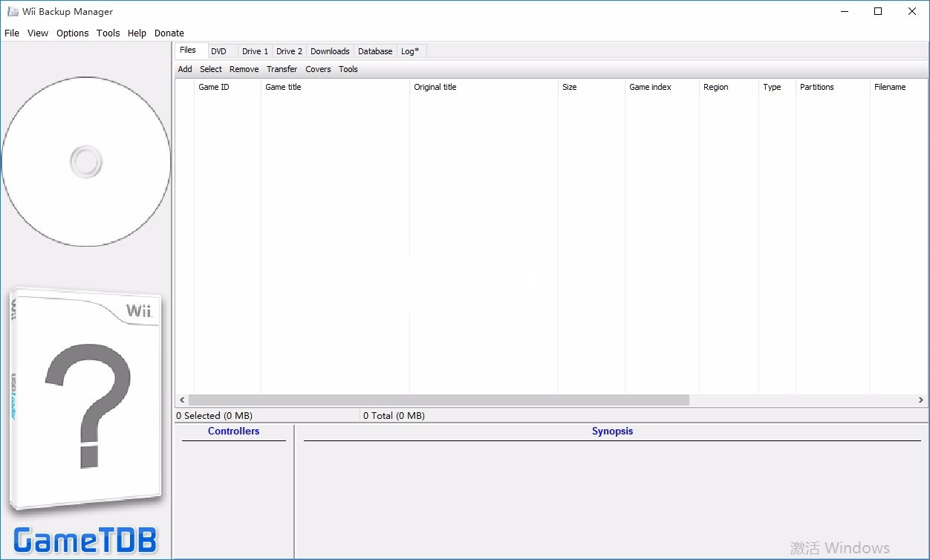
Task: Open the Donate menu
Action: click(169, 33)
